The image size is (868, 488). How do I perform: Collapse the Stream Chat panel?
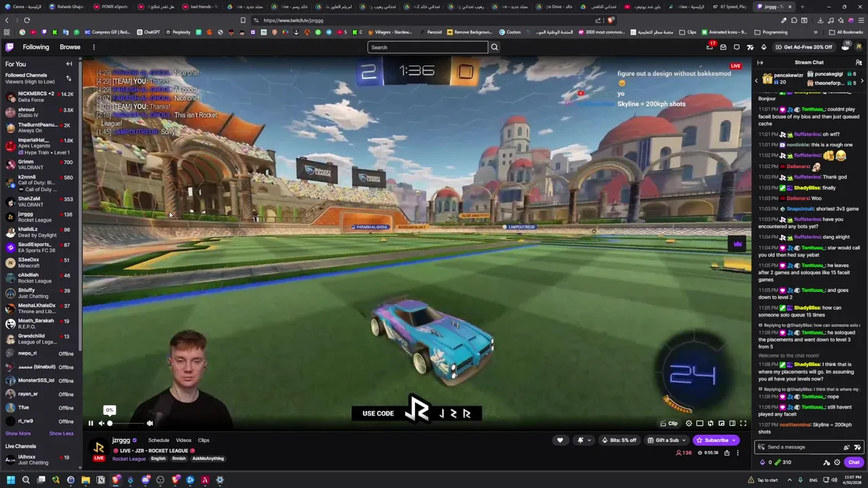760,62
